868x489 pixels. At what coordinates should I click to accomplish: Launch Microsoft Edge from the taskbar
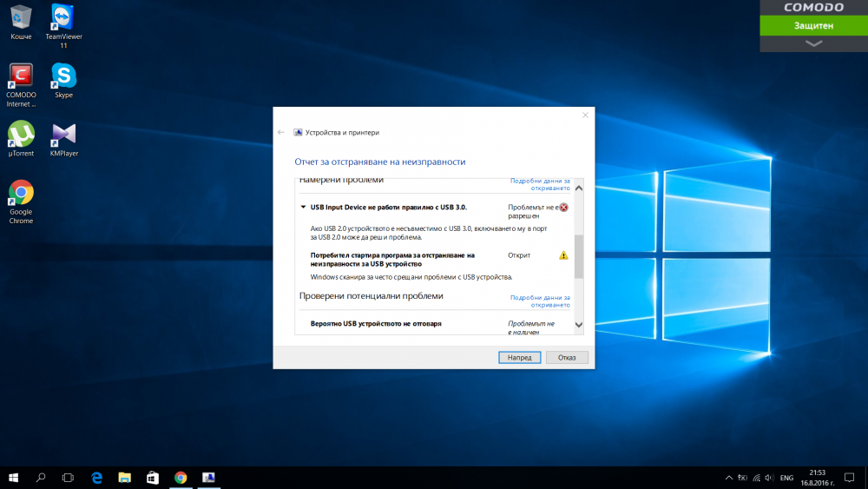click(97, 478)
